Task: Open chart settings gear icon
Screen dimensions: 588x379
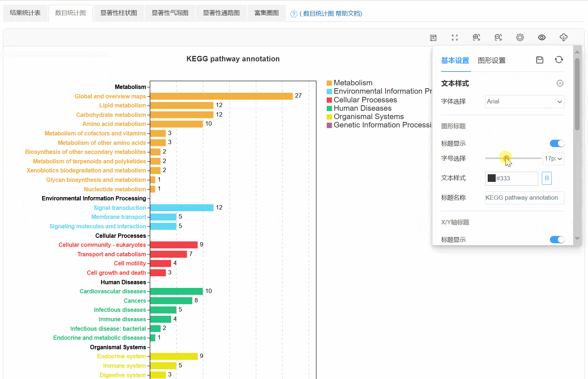Action: (520, 37)
